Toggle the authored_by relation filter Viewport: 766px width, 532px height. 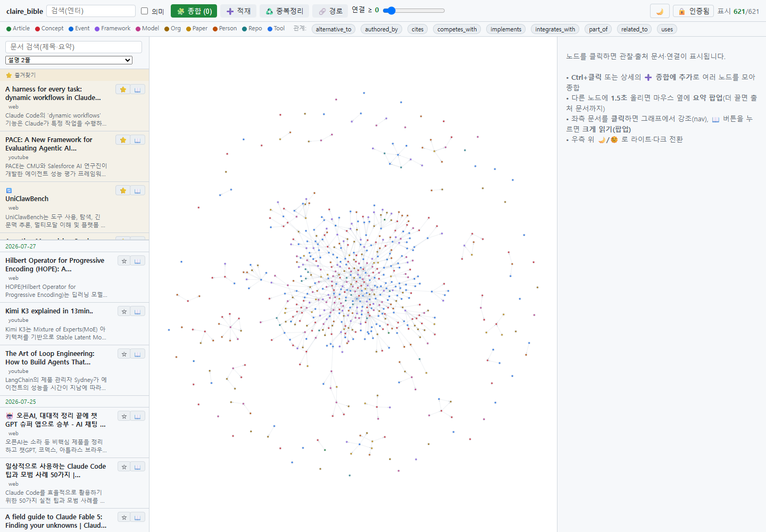381,29
